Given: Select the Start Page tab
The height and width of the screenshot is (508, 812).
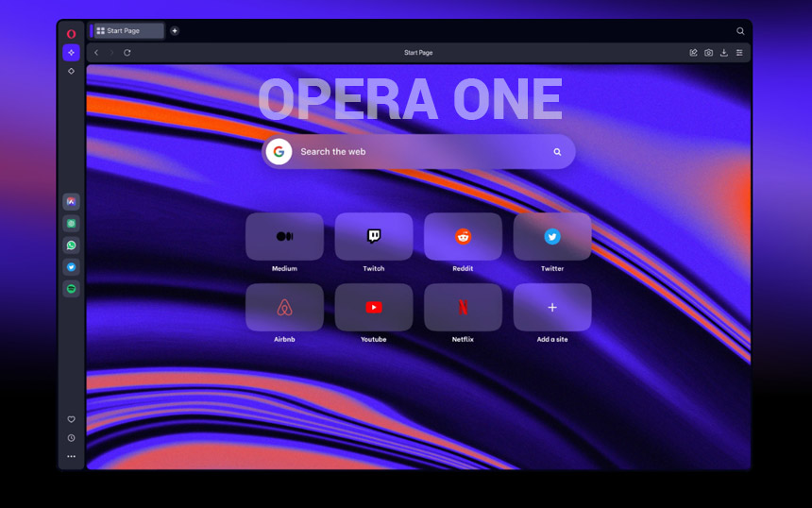Looking at the screenshot, I should pyautogui.click(x=127, y=31).
